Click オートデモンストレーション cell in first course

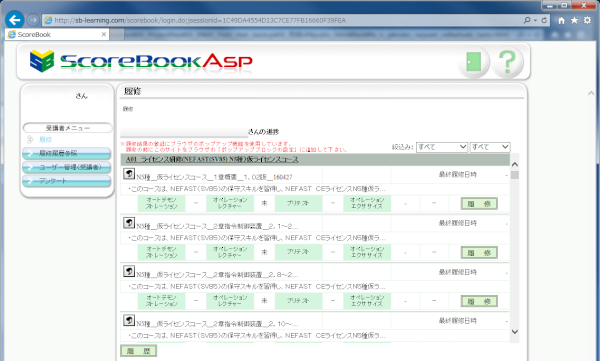(161, 203)
